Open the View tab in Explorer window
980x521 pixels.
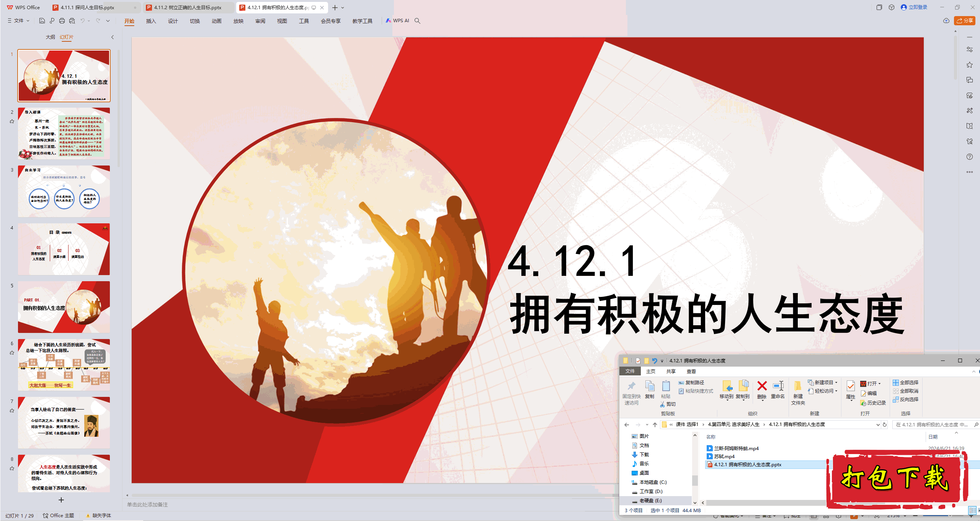coord(691,371)
